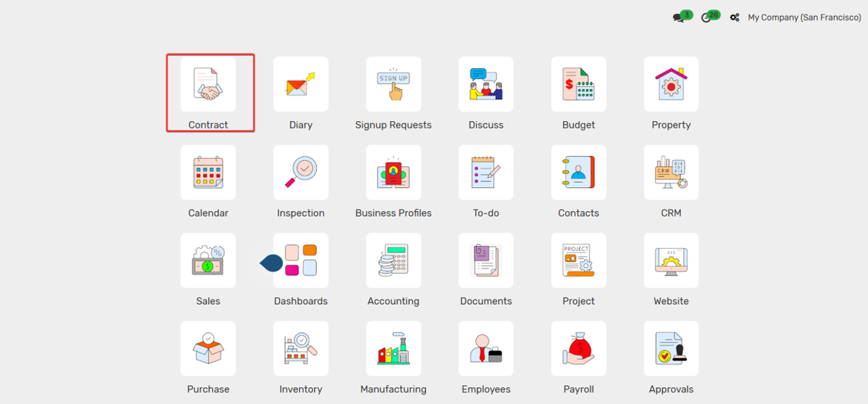This screenshot has width=868, height=404.
Task: Open the Sales app
Action: [x=208, y=260]
